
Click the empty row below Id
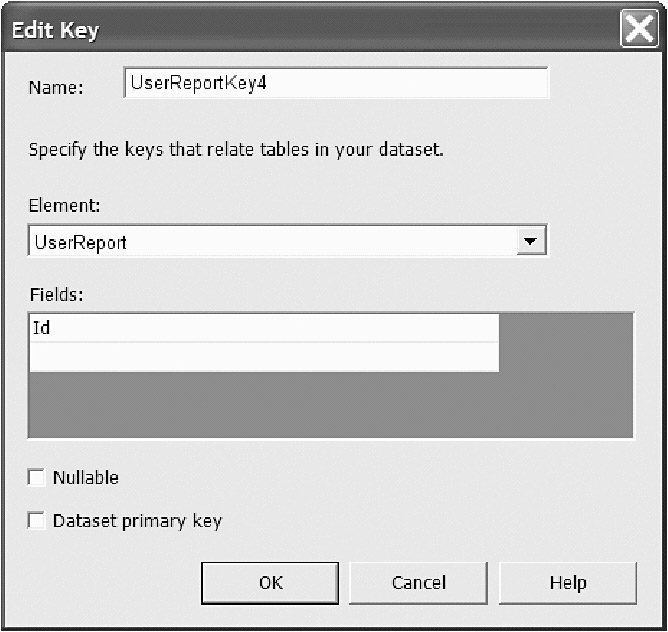click(x=263, y=357)
